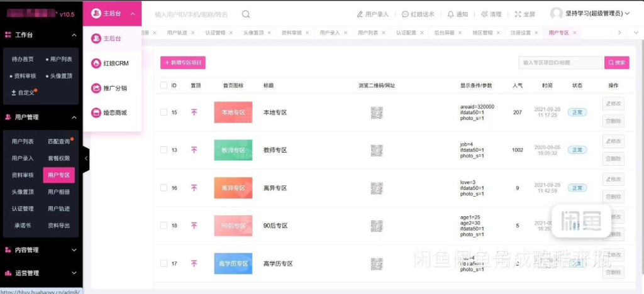Check the row with ID 13
The height and width of the screenshot is (294, 644).
(164, 150)
